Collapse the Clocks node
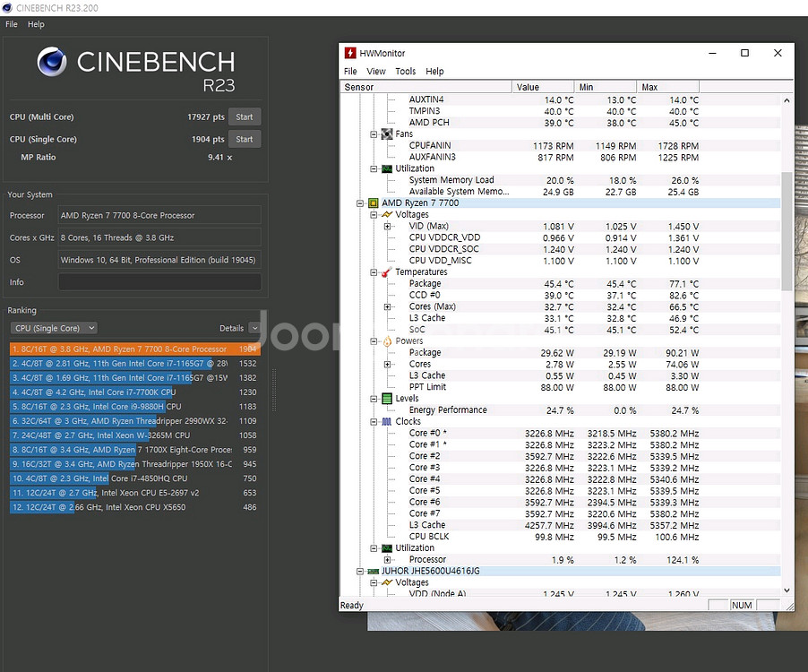The image size is (808, 672). (x=374, y=421)
